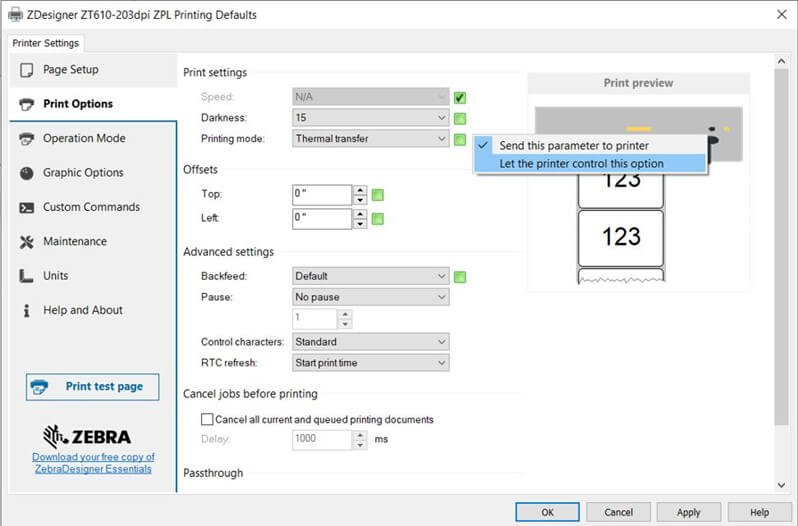798x526 pixels.
Task: Open ZebraDesigner Essentials download link
Action: point(93,463)
